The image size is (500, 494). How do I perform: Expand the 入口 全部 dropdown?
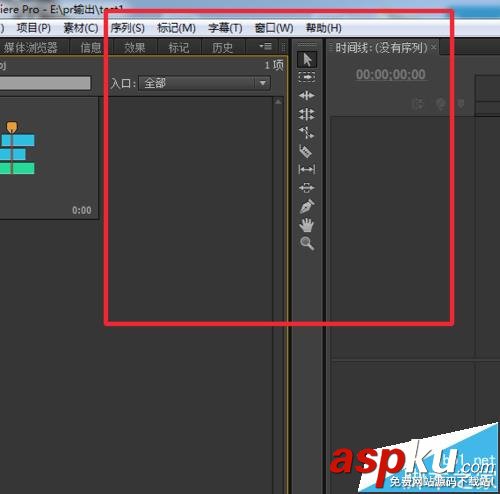coord(204,83)
